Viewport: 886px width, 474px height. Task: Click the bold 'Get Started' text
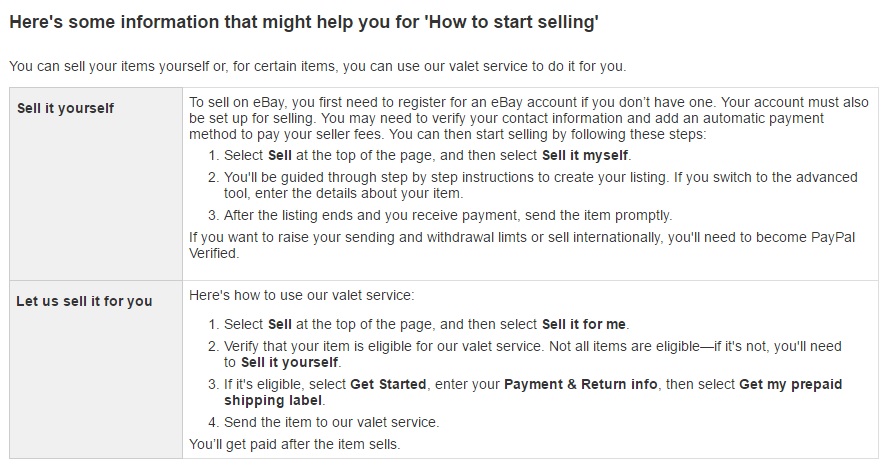(x=388, y=384)
